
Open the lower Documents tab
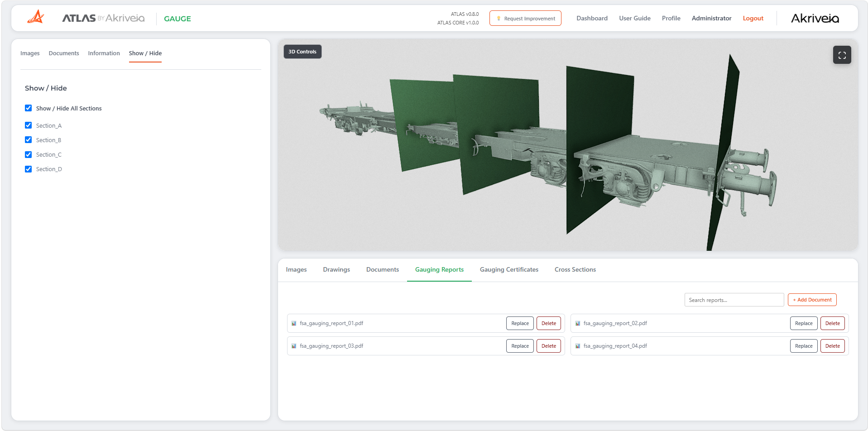point(383,269)
